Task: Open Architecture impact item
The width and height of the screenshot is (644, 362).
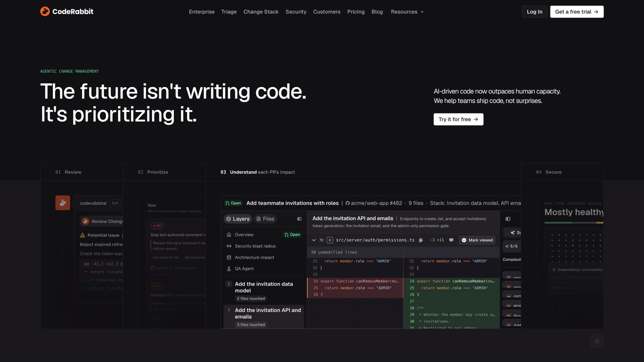Action: [x=264, y=257]
